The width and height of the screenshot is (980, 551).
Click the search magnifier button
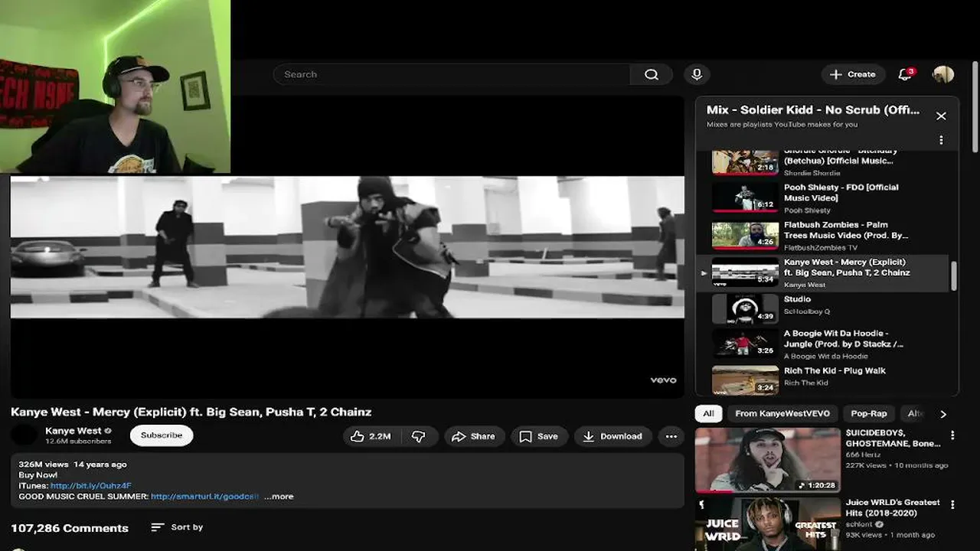[651, 74]
